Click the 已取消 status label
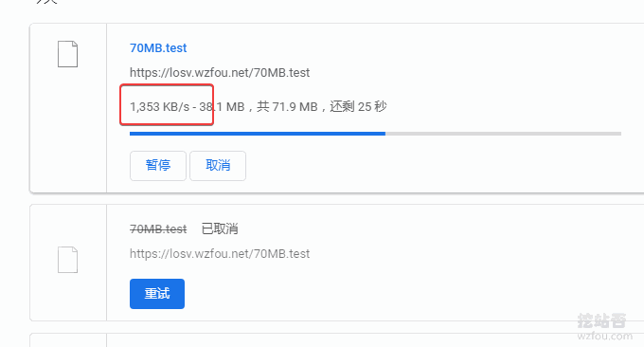Viewport: 644px width, 347px height. click(x=220, y=229)
